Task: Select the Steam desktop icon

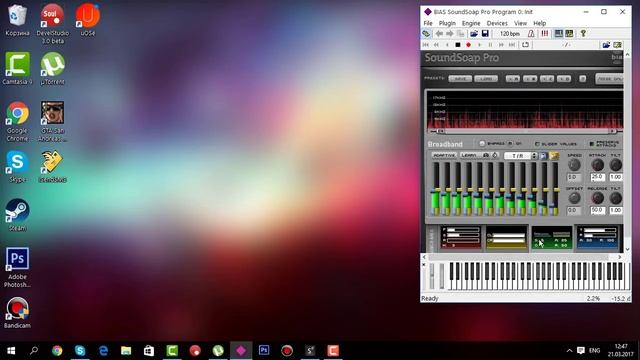Action: click(17, 215)
